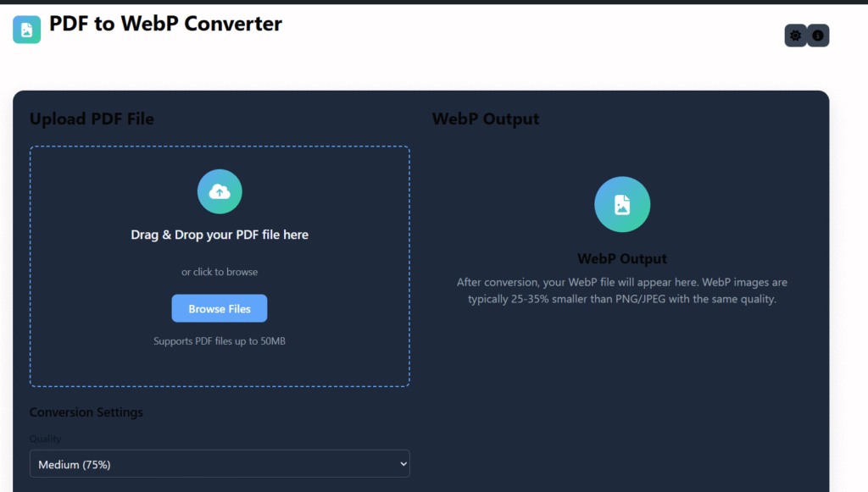The width and height of the screenshot is (868, 492).
Task: Click the info icon in the header
Action: (x=817, y=36)
